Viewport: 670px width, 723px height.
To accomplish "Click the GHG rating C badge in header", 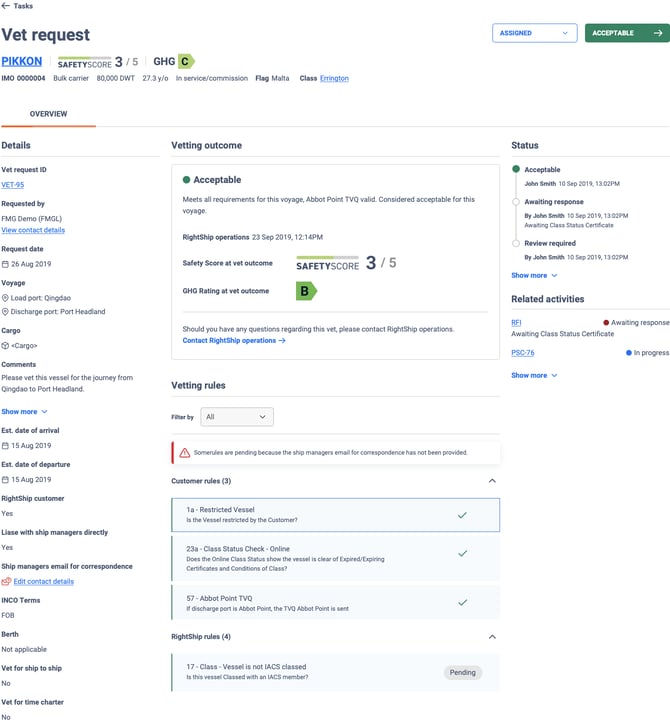I will coord(186,62).
